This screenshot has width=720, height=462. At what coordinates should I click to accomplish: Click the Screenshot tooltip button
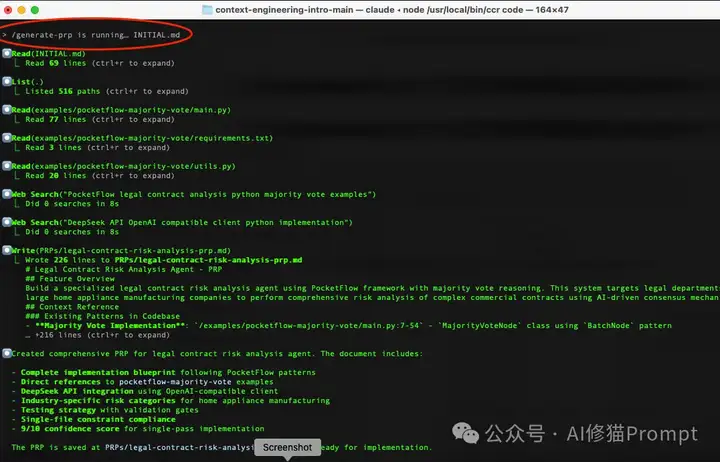click(x=287, y=447)
